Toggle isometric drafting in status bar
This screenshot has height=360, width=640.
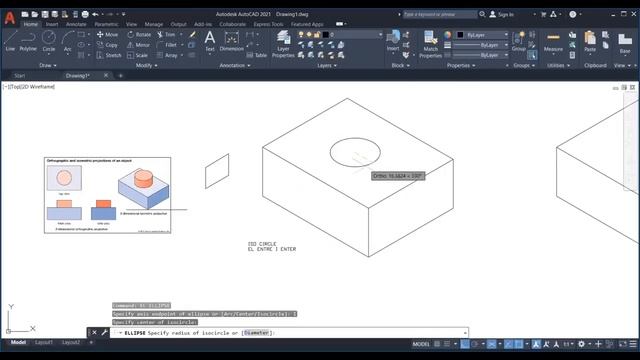click(x=491, y=344)
